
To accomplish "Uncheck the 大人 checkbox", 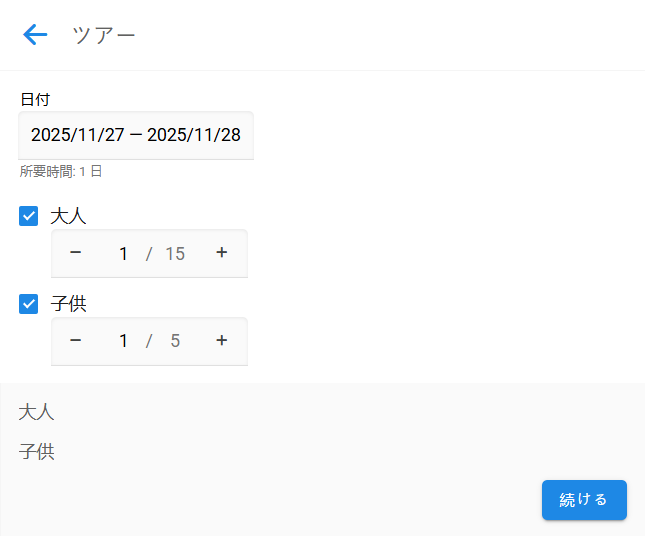I will 29,216.
